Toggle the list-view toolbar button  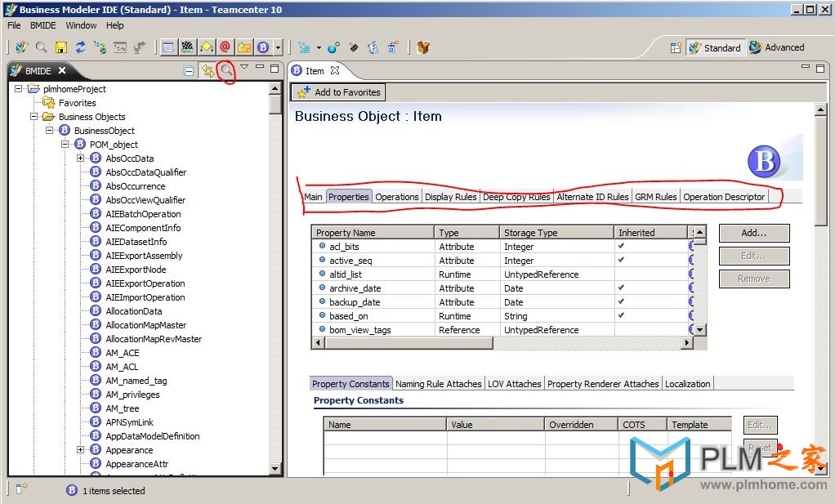point(168,47)
